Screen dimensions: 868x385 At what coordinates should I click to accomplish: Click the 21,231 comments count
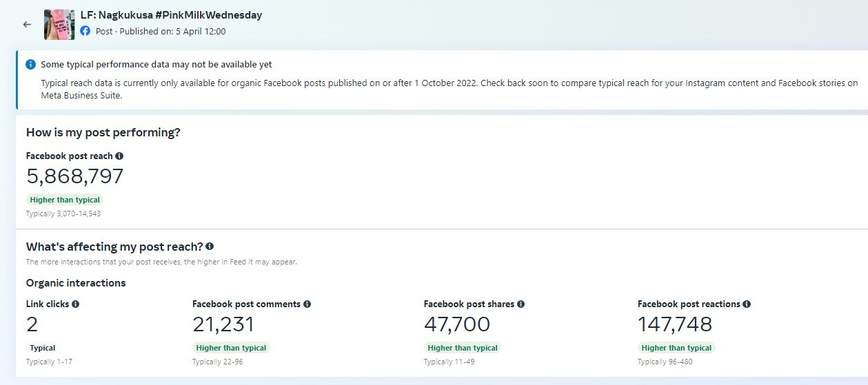pos(223,324)
